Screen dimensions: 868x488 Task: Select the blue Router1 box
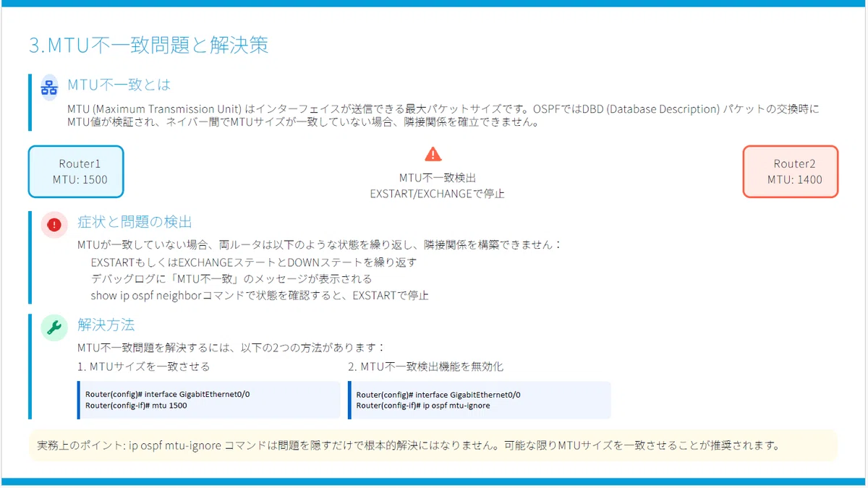[76, 172]
